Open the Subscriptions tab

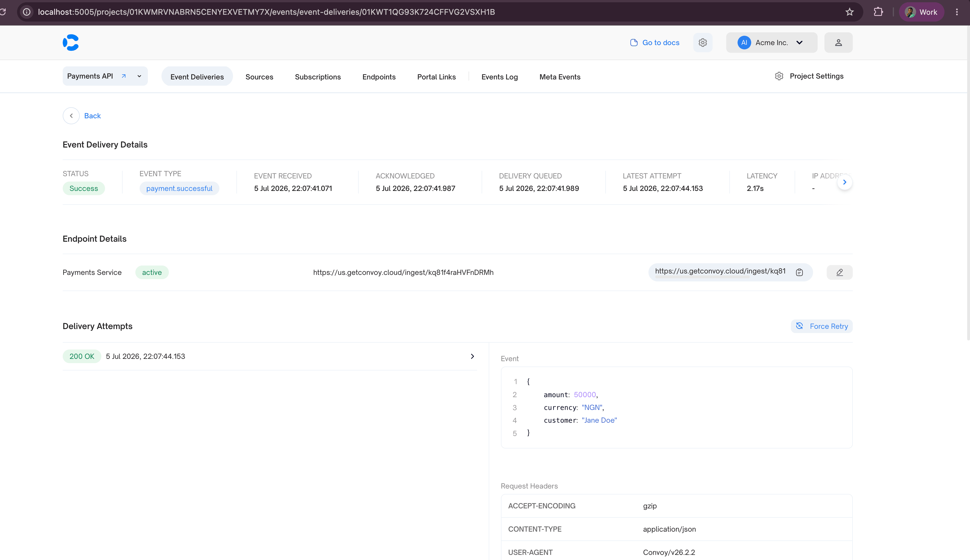point(318,77)
